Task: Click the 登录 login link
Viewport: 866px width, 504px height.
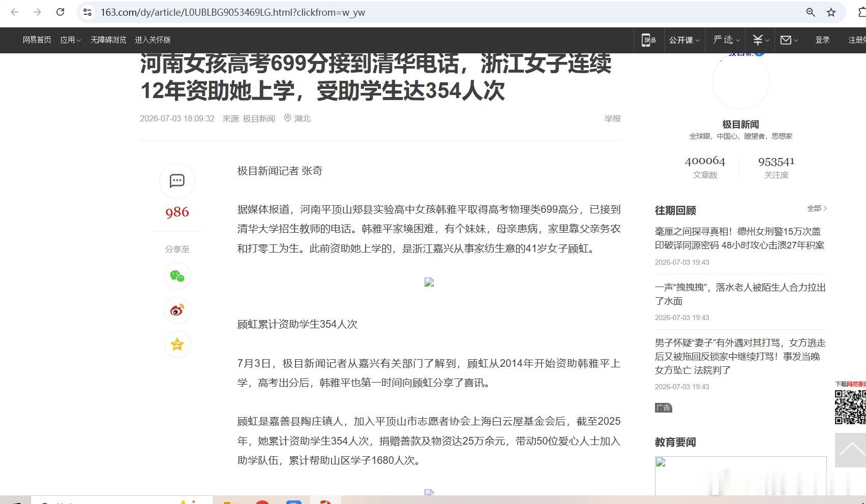Action: pos(822,40)
